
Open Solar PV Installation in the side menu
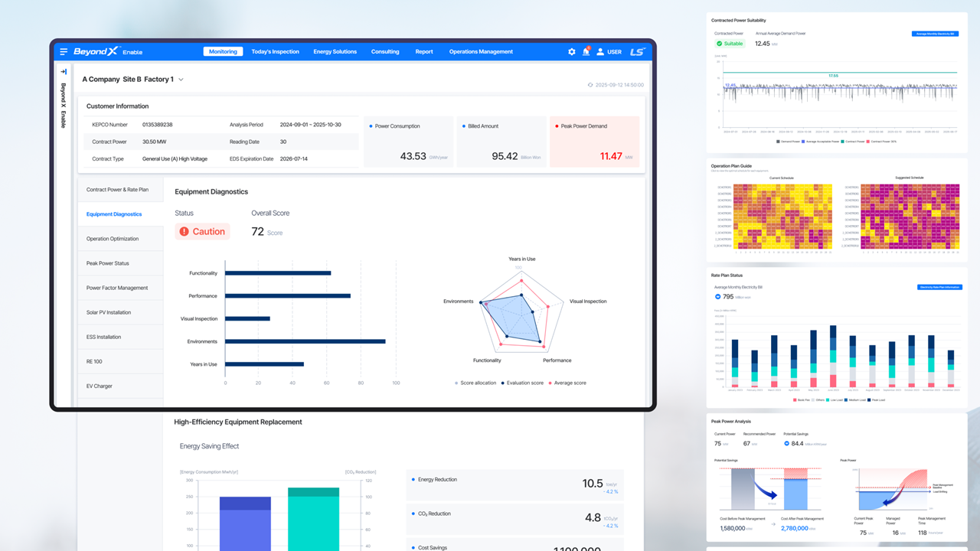[x=109, y=312]
